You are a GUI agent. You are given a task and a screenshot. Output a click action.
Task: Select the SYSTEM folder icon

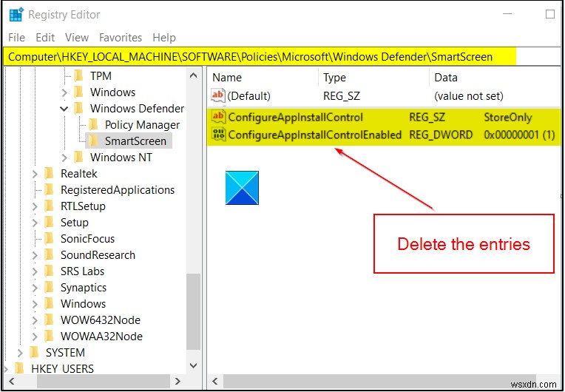(x=34, y=352)
